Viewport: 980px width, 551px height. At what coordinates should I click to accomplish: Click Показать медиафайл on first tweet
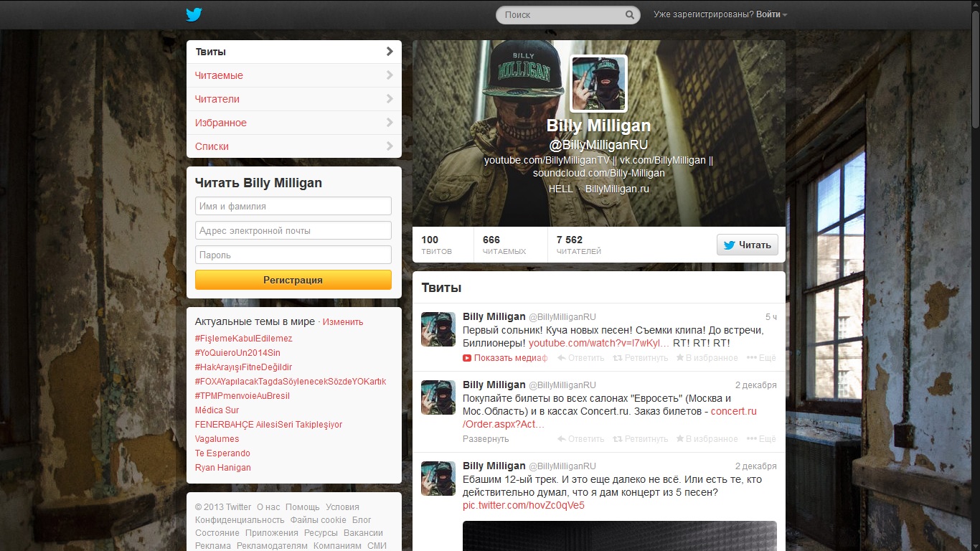click(505, 357)
